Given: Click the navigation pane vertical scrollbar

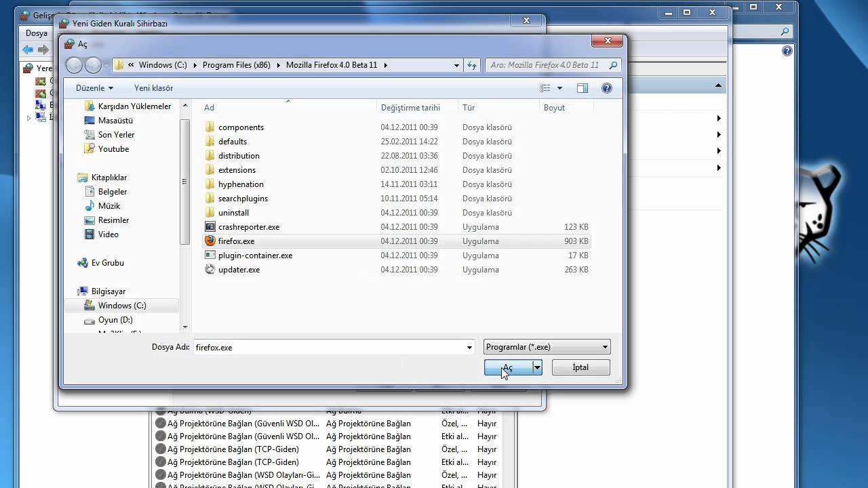Looking at the screenshot, I should click(x=184, y=182).
